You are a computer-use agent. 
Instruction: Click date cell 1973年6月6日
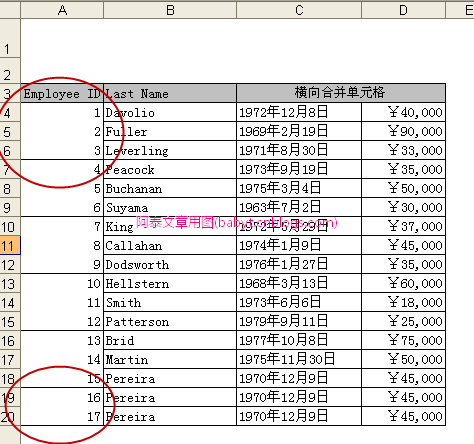pyautogui.click(x=299, y=302)
